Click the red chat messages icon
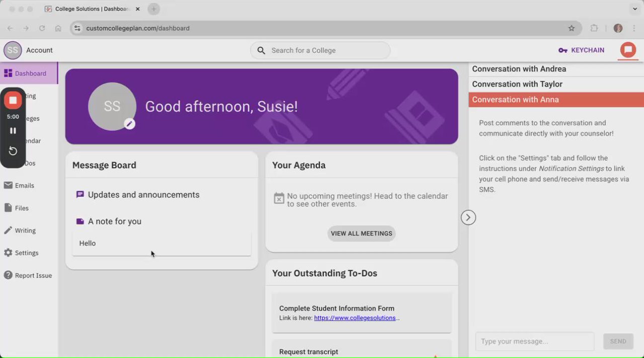This screenshot has height=358, width=644. (627, 50)
